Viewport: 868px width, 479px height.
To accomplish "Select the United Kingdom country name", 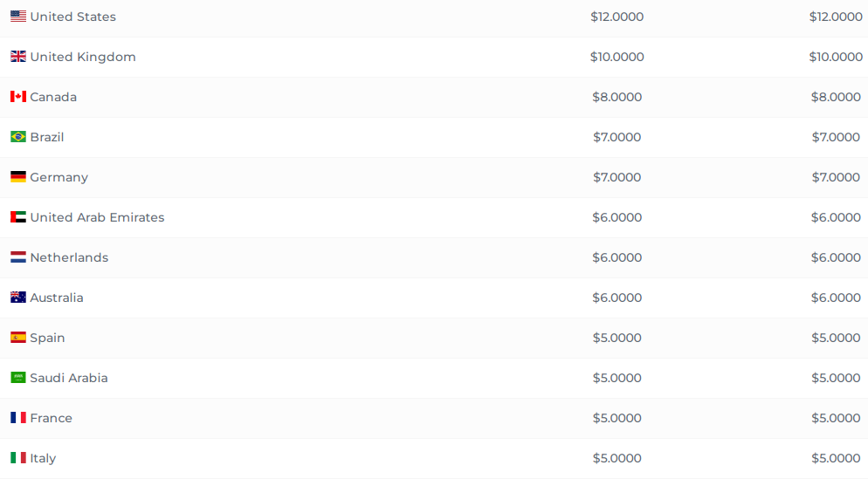I will (83, 57).
